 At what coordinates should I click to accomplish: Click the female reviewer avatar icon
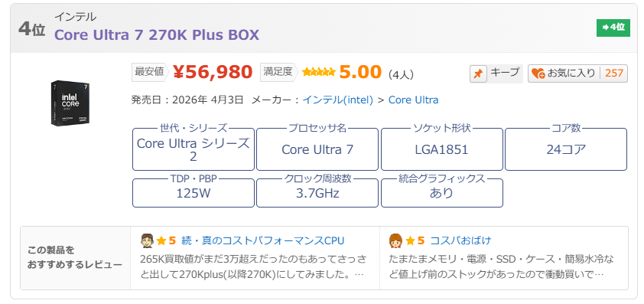pyautogui.click(x=395, y=240)
